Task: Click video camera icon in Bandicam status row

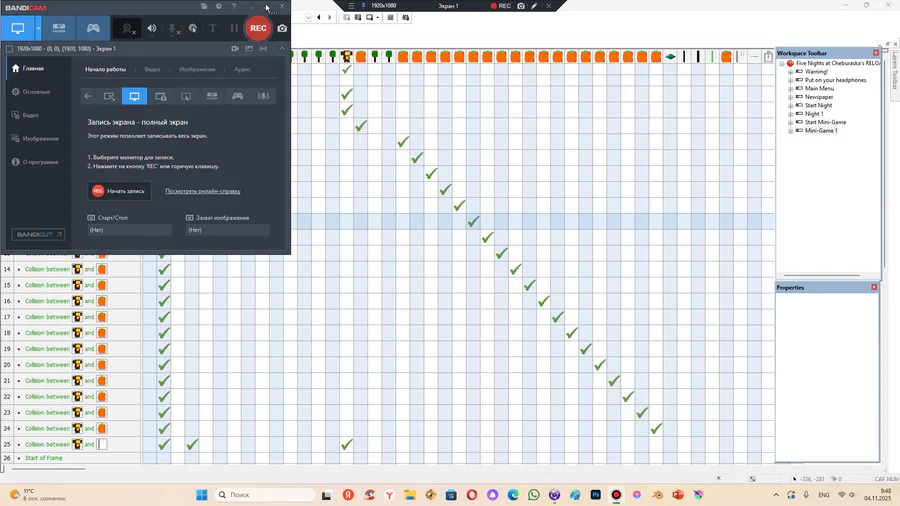Action: pos(235,49)
